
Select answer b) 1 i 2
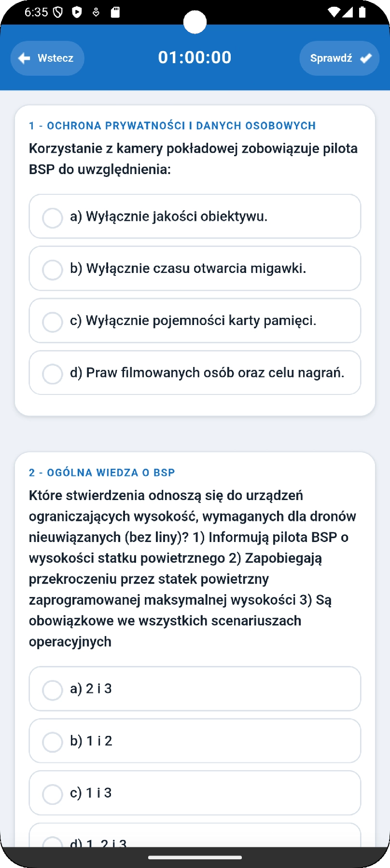[195, 741]
